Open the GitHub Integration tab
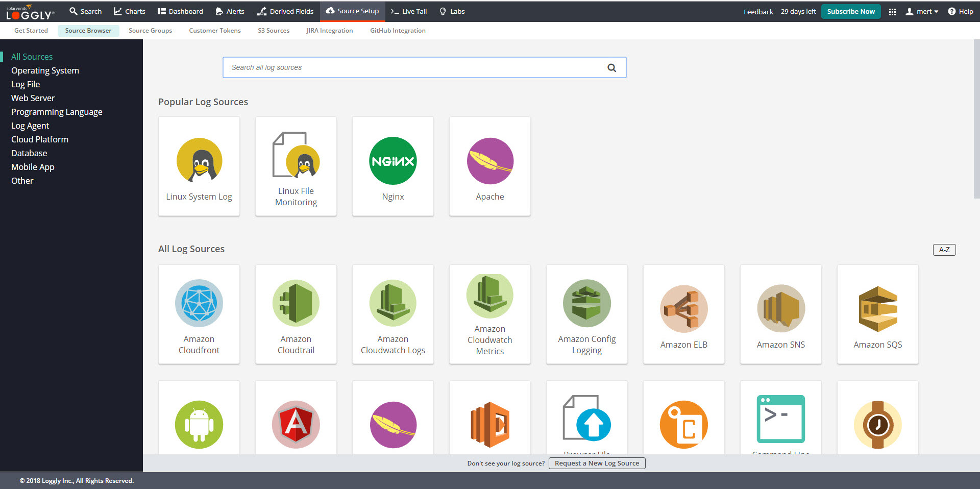The image size is (980, 489). click(398, 31)
